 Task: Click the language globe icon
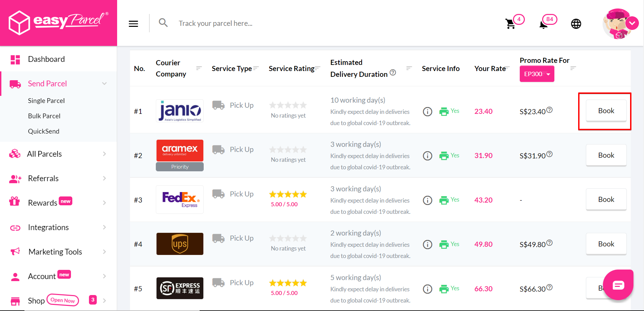pos(576,24)
